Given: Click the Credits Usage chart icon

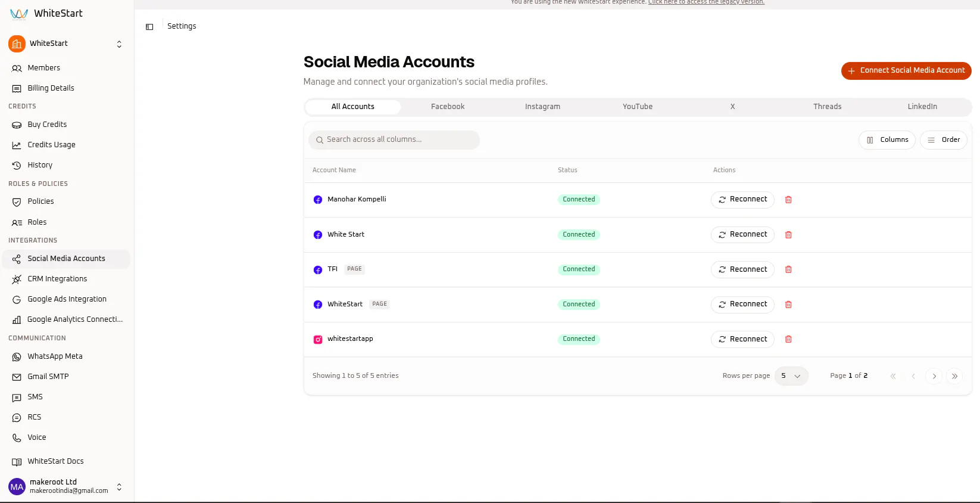Looking at the screenshot, I should coord(17,145).
